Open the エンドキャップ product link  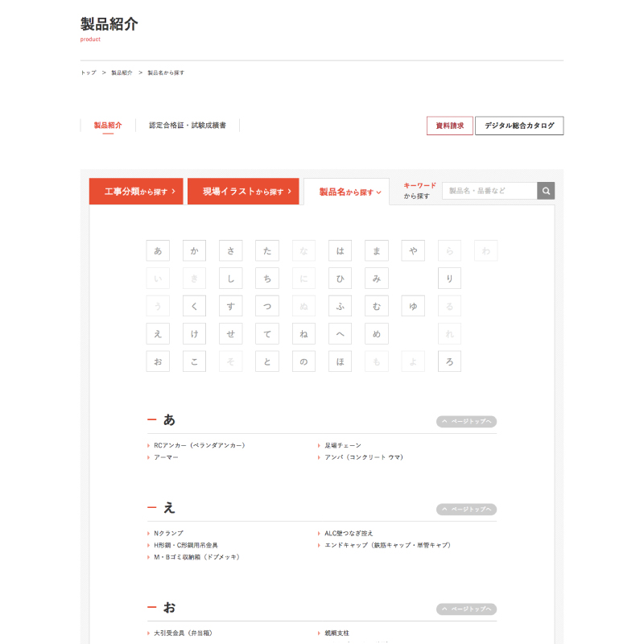coord(388,545)
